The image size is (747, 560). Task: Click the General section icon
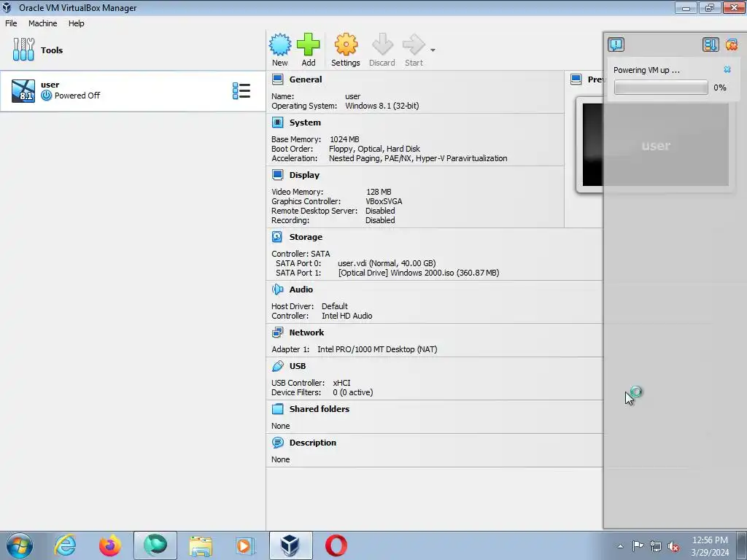pyautogui.click(x=277, y=79)
